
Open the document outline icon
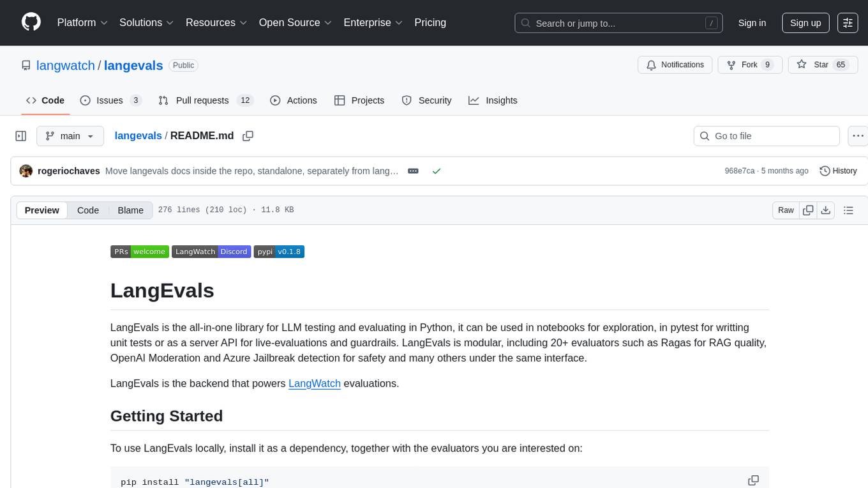point(848,210)
